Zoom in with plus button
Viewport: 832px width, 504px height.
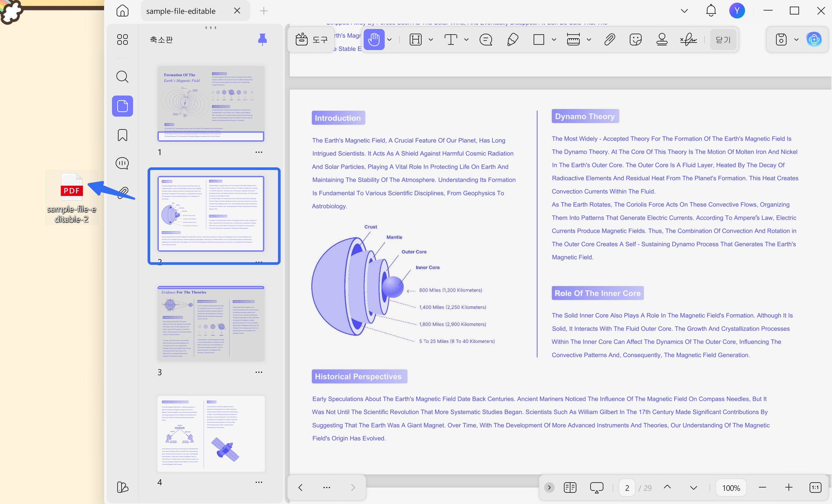(789, 487)
